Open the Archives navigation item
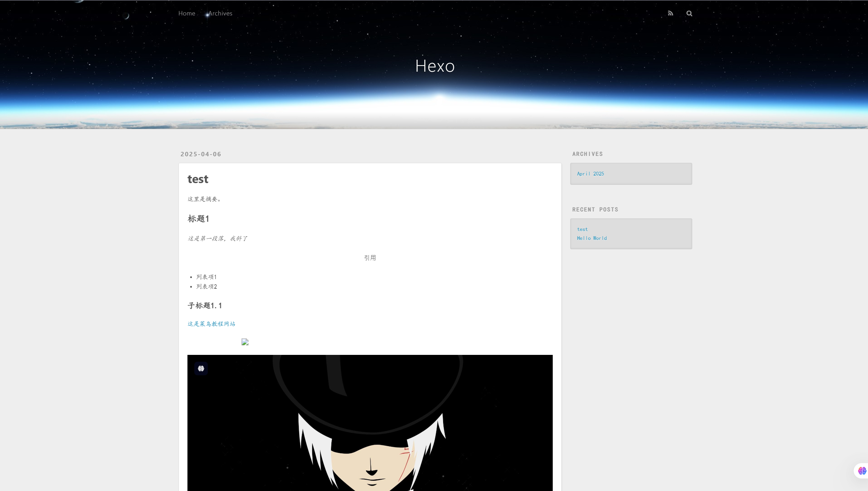The image size is (868, 491). pos(220,13)
